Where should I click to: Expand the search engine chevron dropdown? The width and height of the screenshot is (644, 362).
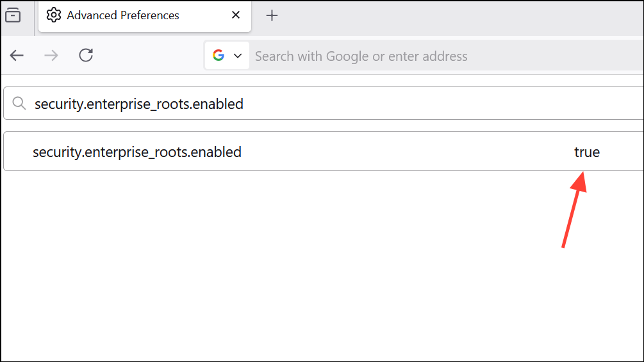point(238,56)
